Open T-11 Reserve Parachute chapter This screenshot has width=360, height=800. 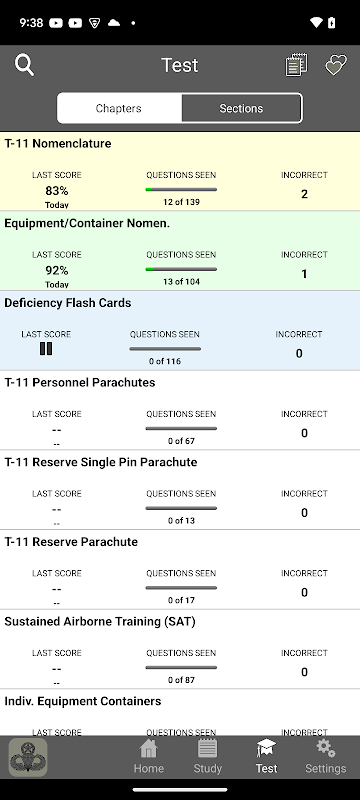pyautogui.click(x=180, y=569)
